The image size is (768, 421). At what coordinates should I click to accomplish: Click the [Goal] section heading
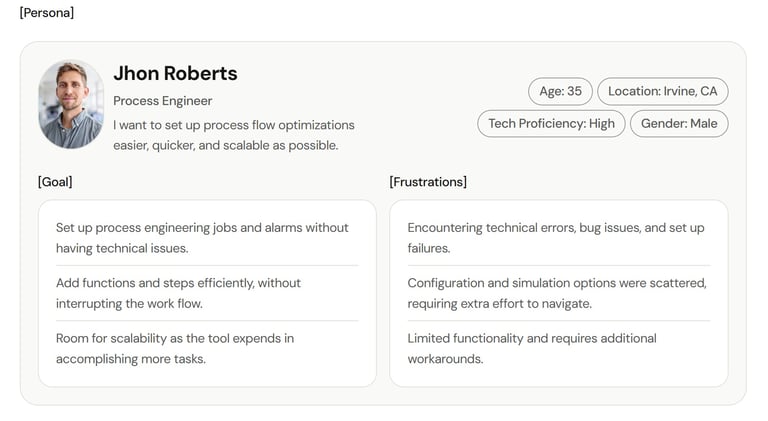[x=55, y=182]
